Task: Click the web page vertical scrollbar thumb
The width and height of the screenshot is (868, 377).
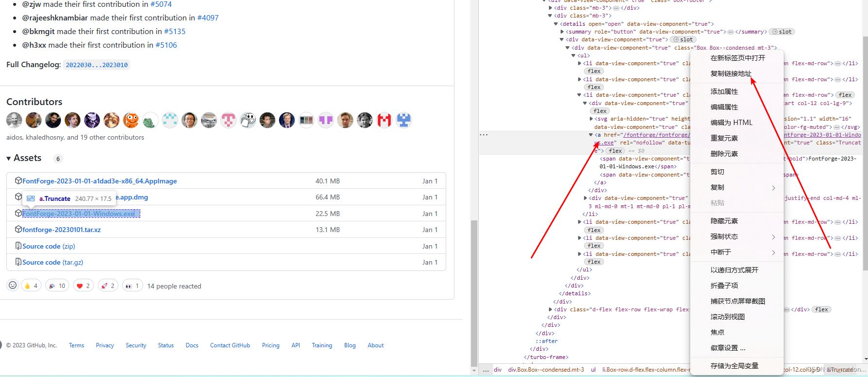Action: click(474, 293)
